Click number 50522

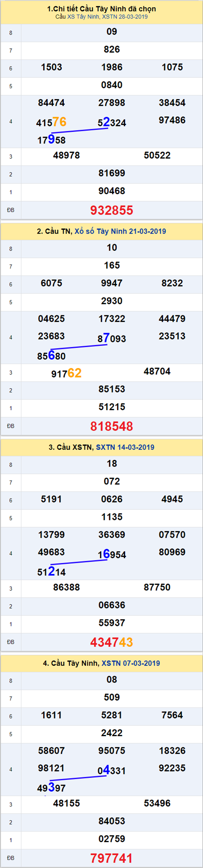pos(157,156)
